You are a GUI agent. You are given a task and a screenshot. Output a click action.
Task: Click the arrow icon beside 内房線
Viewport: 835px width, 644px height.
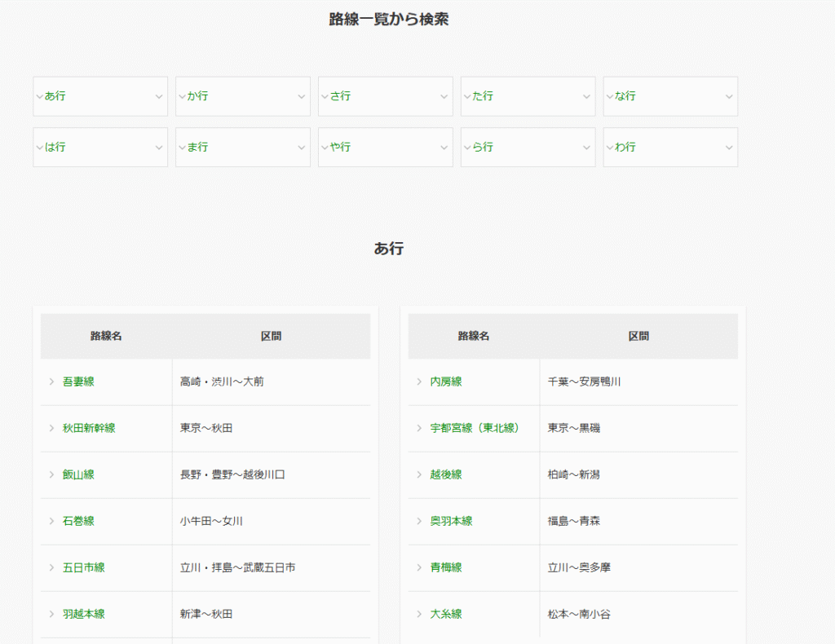(x=419, y=382)
